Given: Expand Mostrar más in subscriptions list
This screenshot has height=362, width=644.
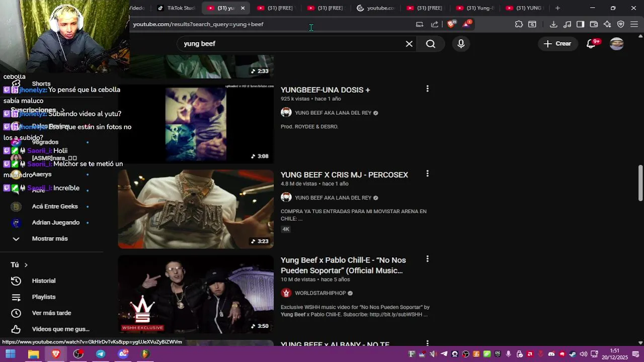Looking at the screenshot, I should (x=49, y=238).
